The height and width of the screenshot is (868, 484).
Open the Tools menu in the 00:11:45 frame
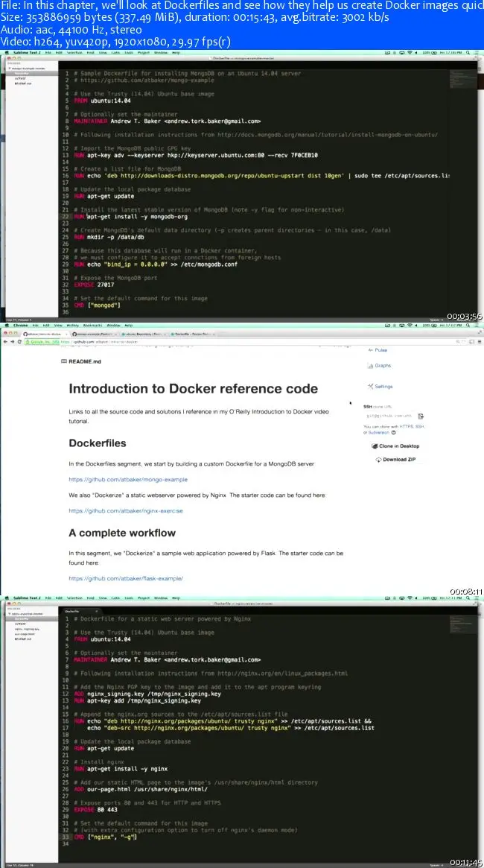128,598
